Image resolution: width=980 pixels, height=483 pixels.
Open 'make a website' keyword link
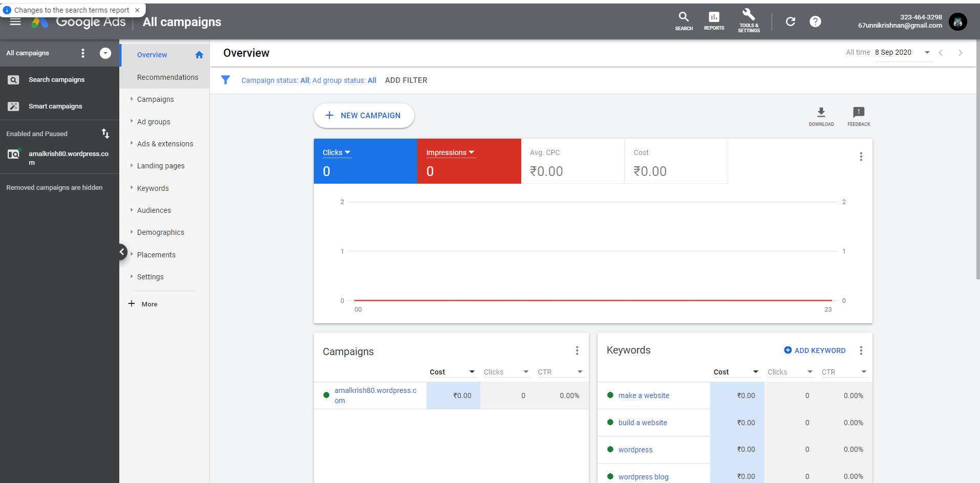[x=644, y=396]
